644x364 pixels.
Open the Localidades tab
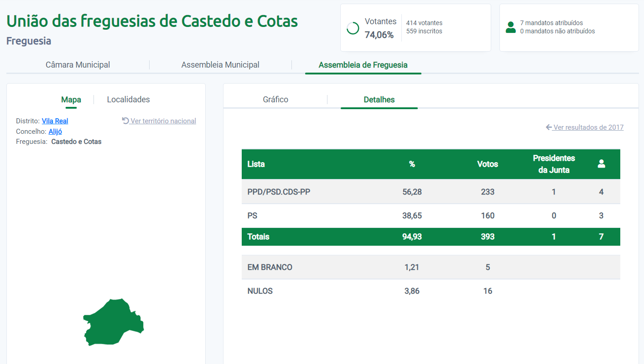(x=128, y=100)
